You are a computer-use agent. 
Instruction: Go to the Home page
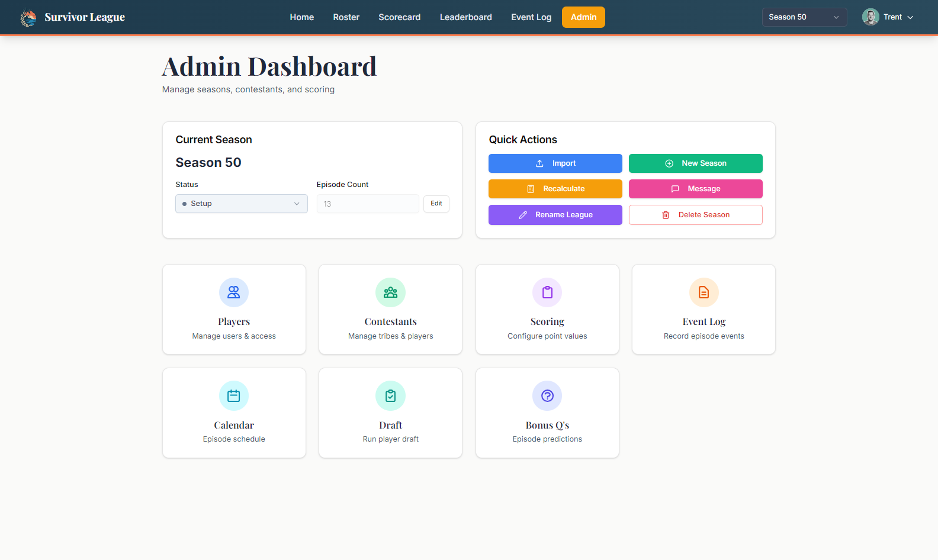pos(302,17)
